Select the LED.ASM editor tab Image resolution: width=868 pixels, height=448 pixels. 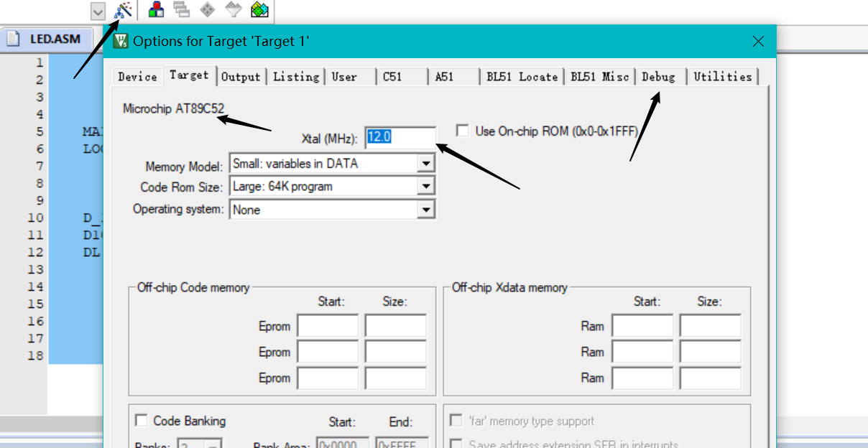[49, 39]
